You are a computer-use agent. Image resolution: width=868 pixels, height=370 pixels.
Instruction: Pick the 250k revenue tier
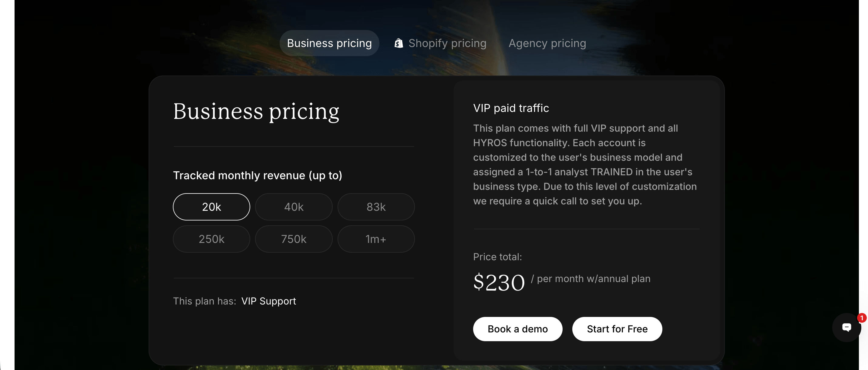click(x=211, y=239)
